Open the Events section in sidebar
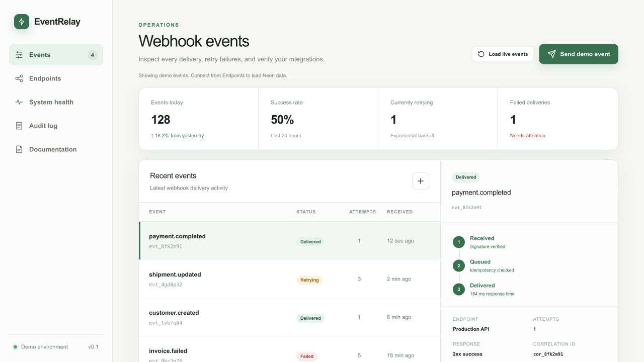Viewport: 644px width, 362px height. 56,55
